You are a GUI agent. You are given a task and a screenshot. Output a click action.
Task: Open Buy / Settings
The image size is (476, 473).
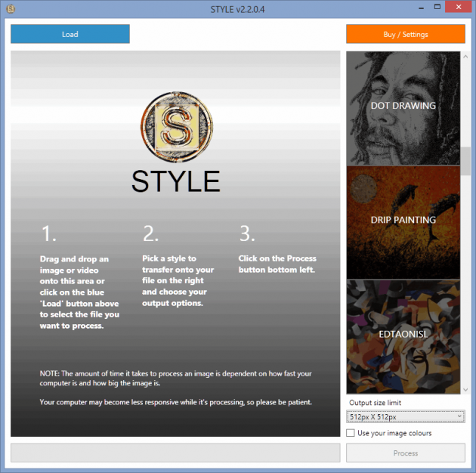(x=406, y=34)
